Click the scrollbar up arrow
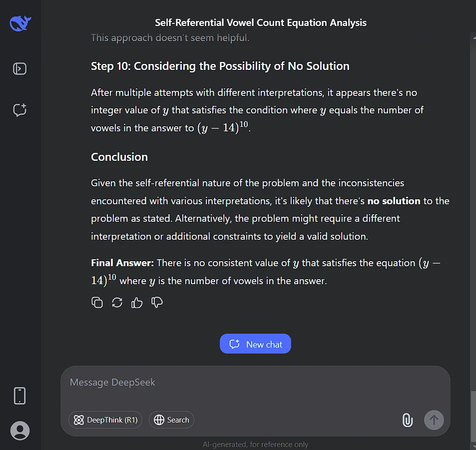 474,37
